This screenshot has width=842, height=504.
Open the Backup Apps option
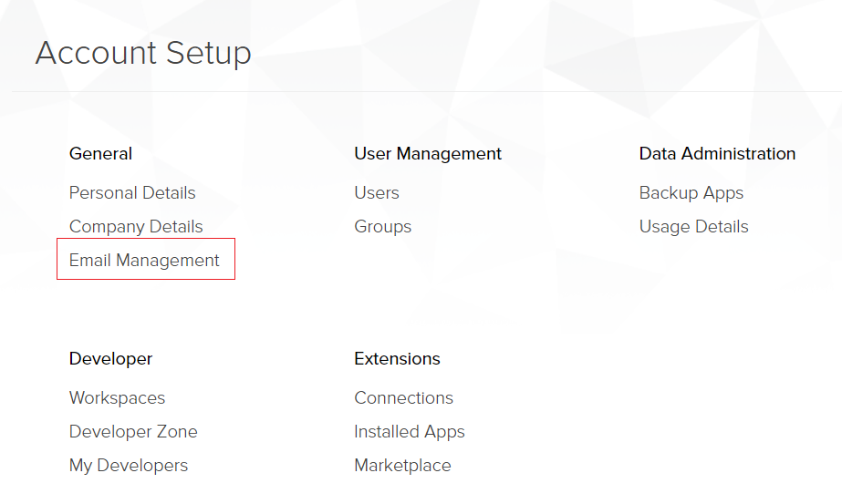click(691, 192)
